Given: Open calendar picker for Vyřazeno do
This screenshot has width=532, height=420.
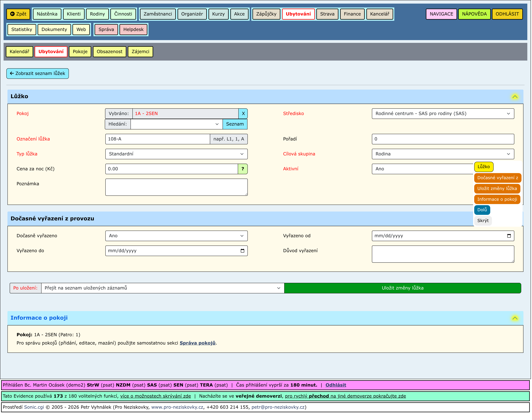Looking at the screenshot, I should click(x=242, y=251).
